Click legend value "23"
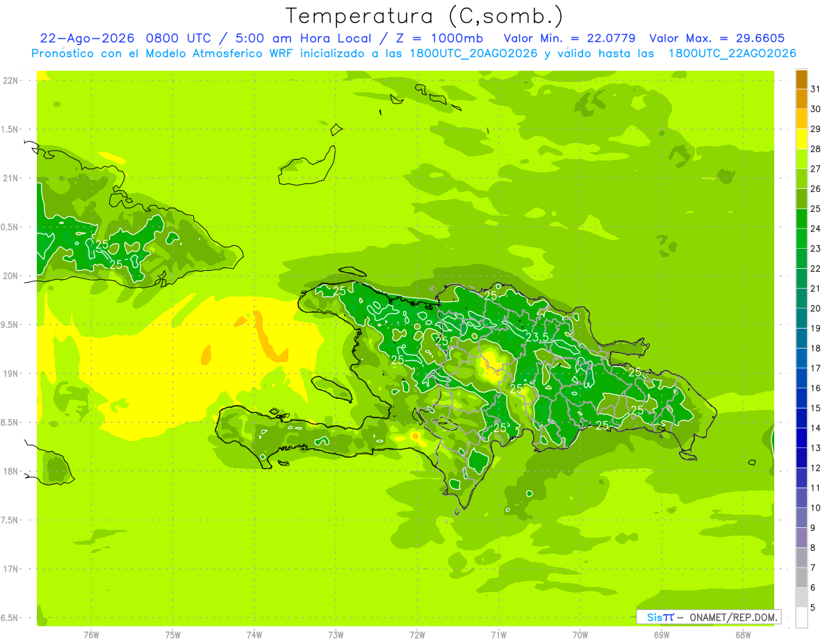The width and height of the screenshot is (834, 644). (x=815, y=248)
